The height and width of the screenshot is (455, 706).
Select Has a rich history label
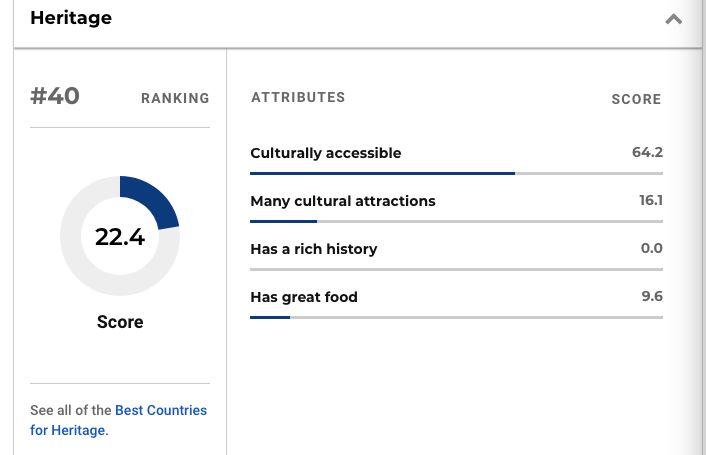(314, 249)
